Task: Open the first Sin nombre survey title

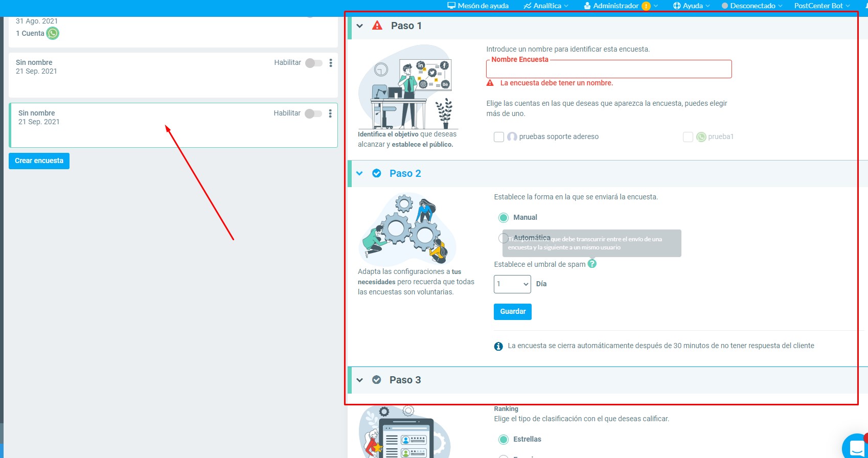Action: point(34,62)
